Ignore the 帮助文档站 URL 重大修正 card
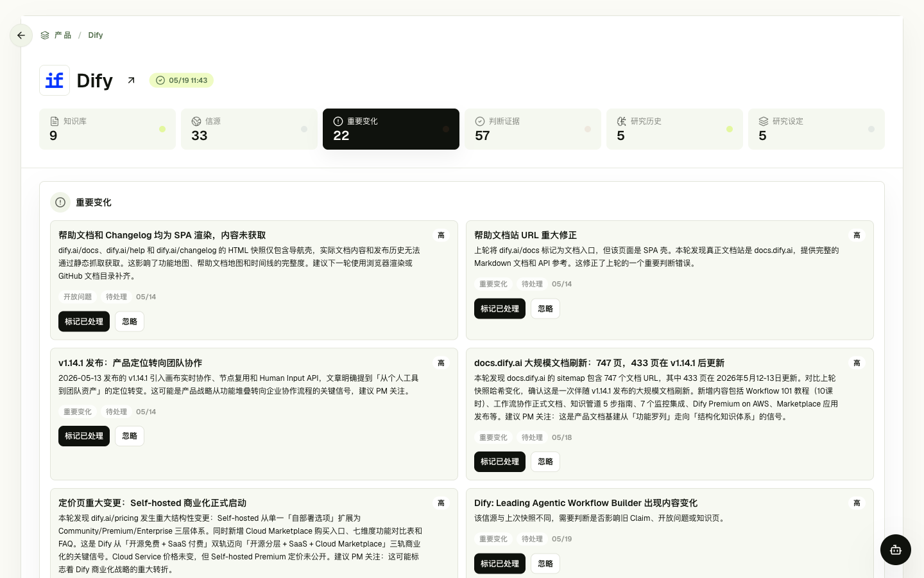This screenshot has width=924, height=578. [545, 309]
